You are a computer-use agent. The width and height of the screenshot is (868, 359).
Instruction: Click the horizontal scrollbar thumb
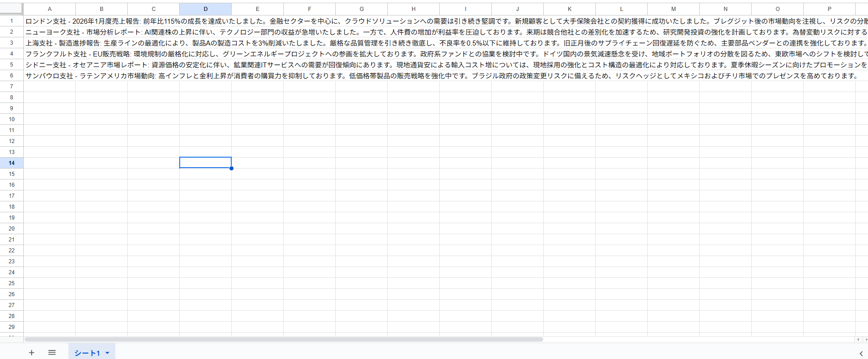tap(283, 339)
